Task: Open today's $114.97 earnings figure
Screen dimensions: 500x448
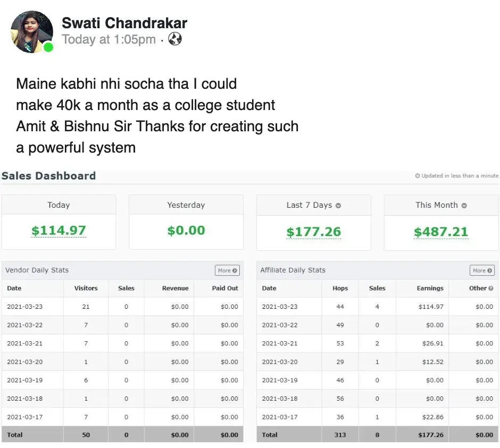Action: [x=59, y=231]
